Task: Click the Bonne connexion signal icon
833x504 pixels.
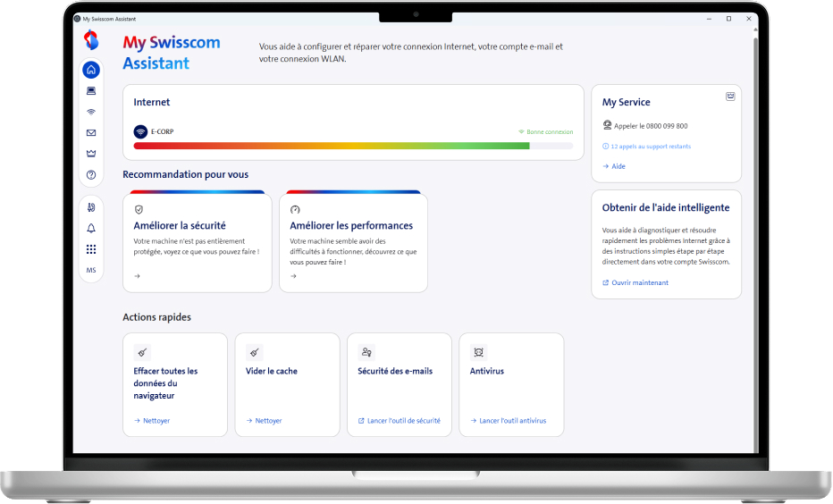Action: point(521,131)
